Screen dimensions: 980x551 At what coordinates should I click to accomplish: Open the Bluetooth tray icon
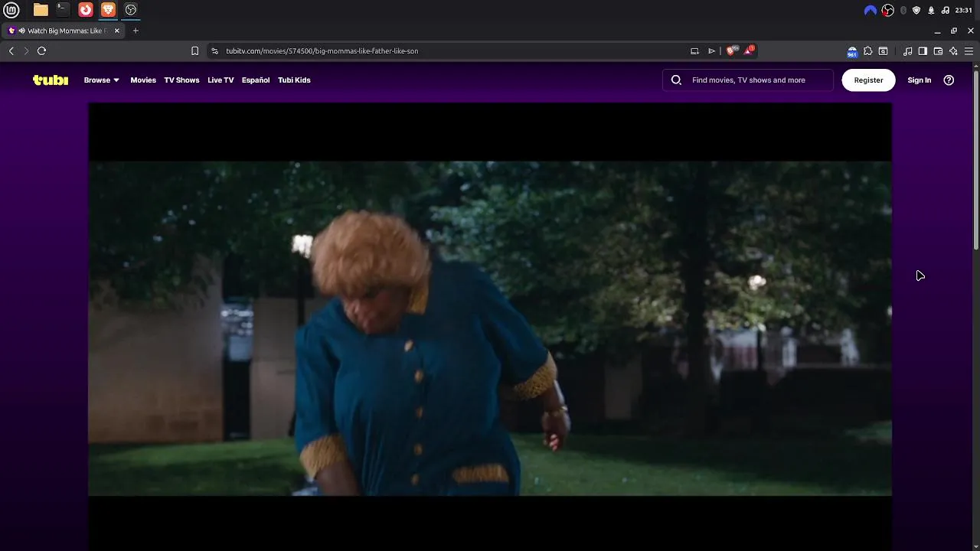coord(903,10)
